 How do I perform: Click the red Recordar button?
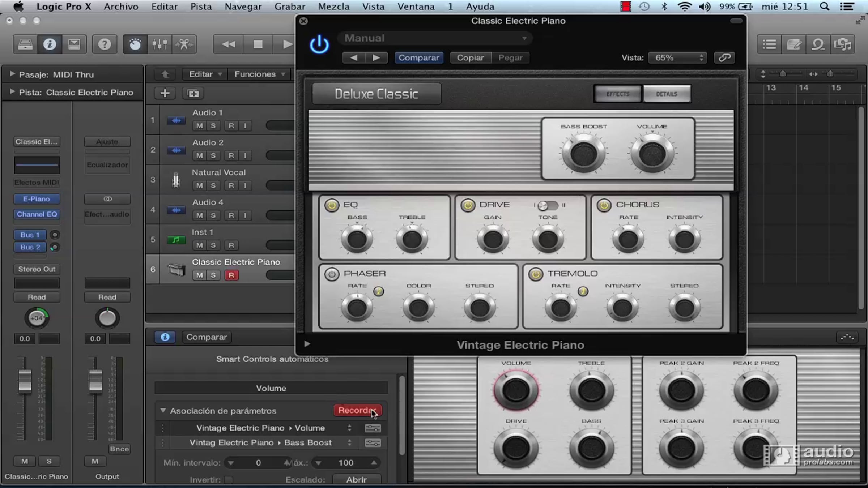357,410
